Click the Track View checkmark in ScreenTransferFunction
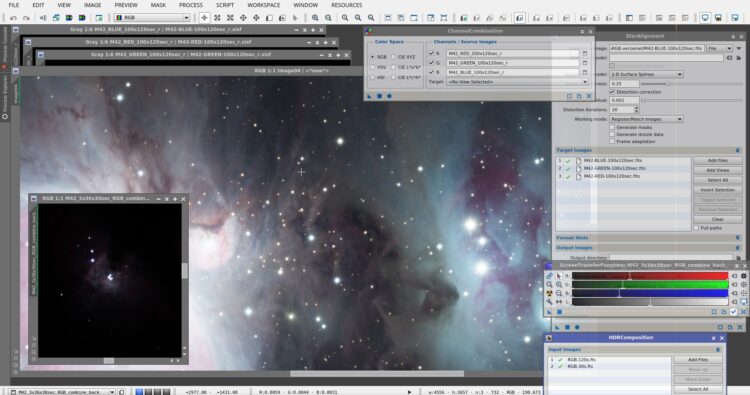The image size is (750, 395). (734, 312)
